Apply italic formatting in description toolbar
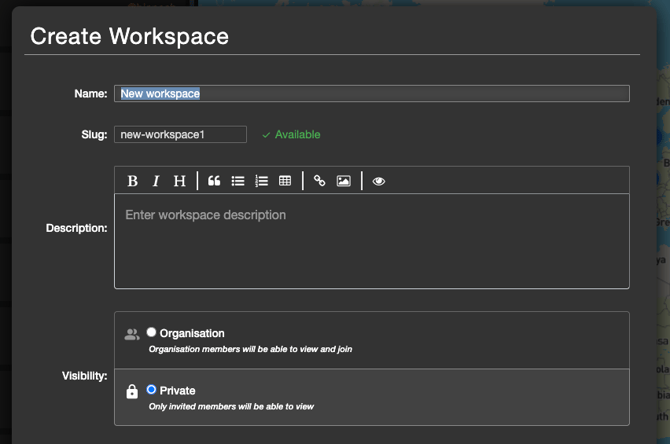670x444 pixels. click(156, 181)
